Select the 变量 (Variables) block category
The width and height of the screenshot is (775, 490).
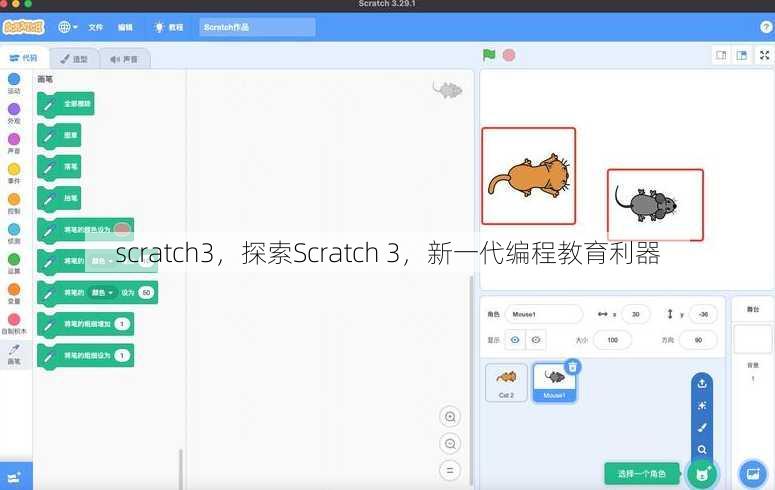click(14, 293)
